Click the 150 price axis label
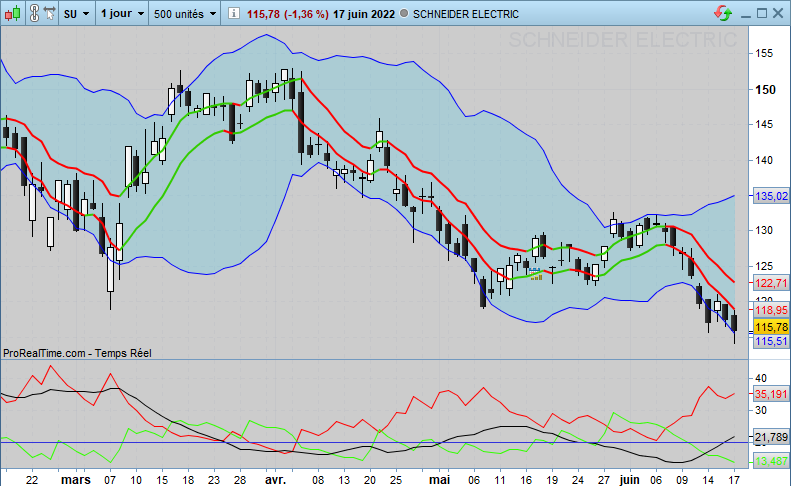Screen dimensions: 791x486 point(765,89)
